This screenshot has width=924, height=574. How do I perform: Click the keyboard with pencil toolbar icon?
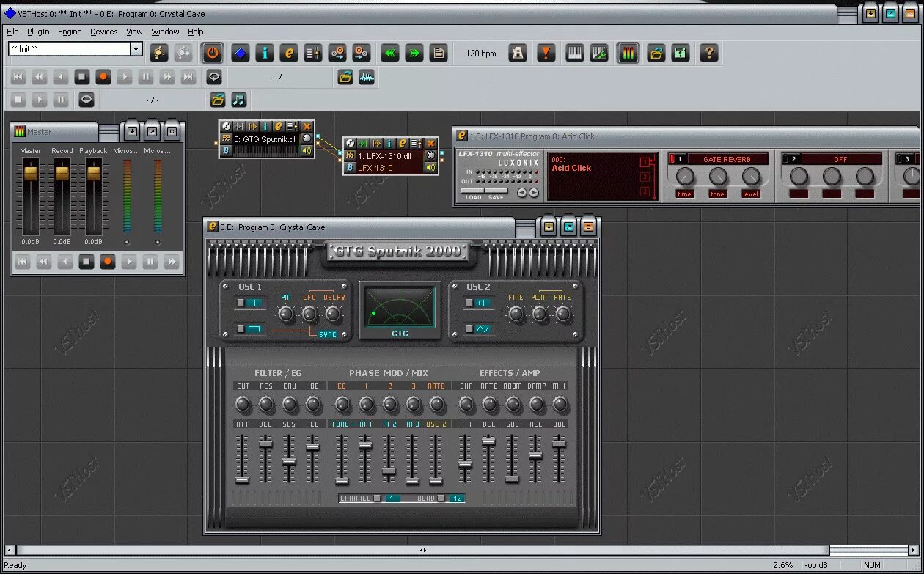tap(599, 53)
